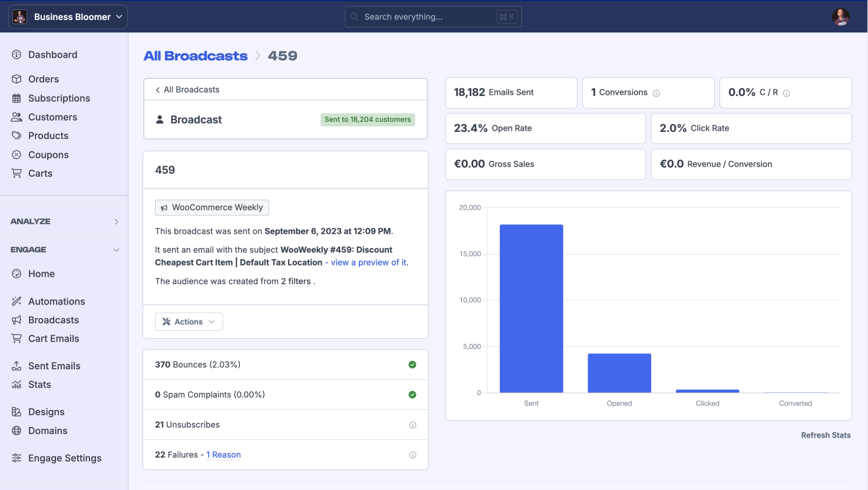Select Subscriptions in the sidebar menu
868x490 pixels.
click(x=59, y=98)
